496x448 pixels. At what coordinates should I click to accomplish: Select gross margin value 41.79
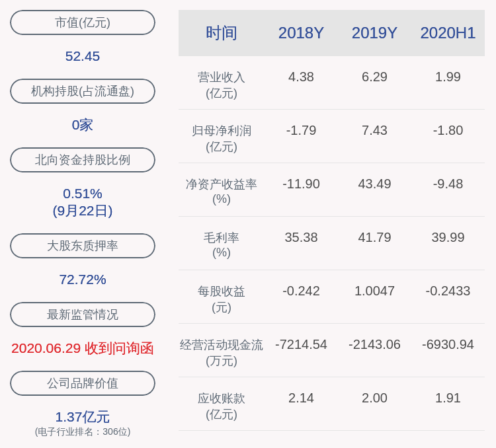pos(374,237)
